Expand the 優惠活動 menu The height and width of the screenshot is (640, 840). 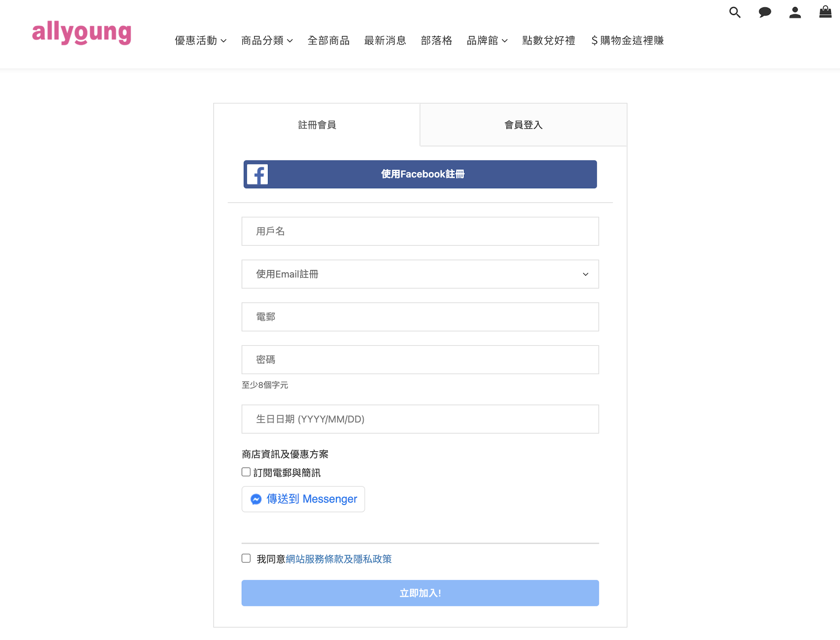coord(200,41)
